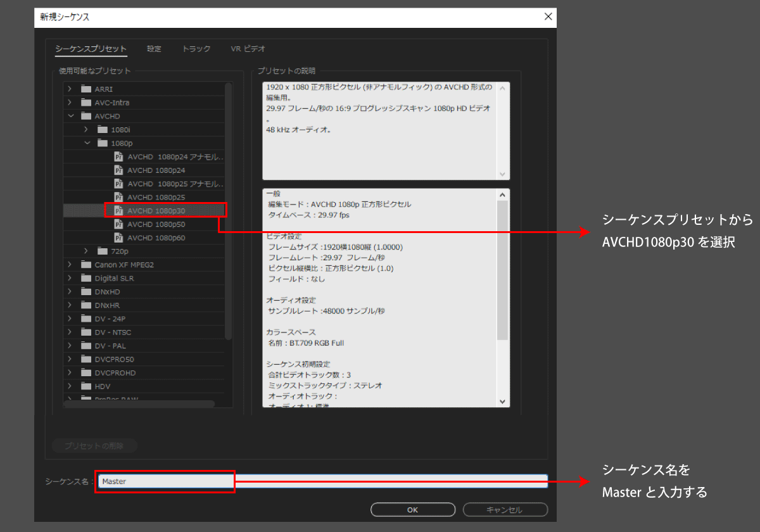This screenshot has height=532, width=760.
Task: Click the キャンセル button
Action: [x=505, y=510]
